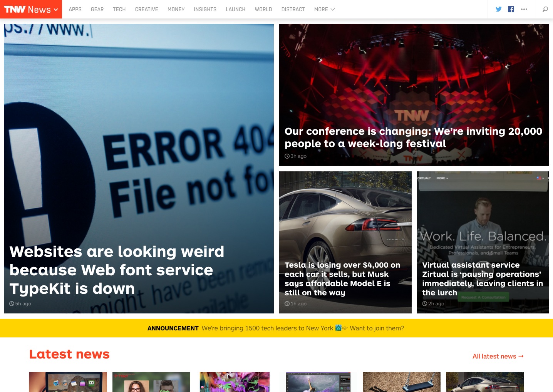Open the Tesla losing $4,000 article

(342, 279)
